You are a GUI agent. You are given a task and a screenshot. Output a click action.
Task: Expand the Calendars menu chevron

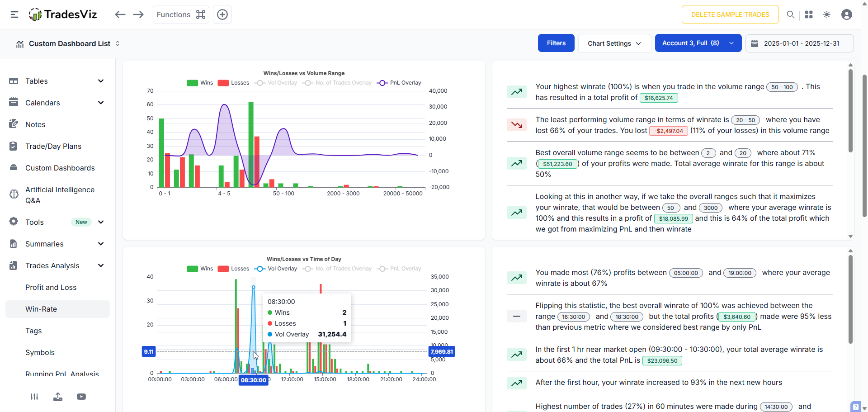tap(101, 103)
